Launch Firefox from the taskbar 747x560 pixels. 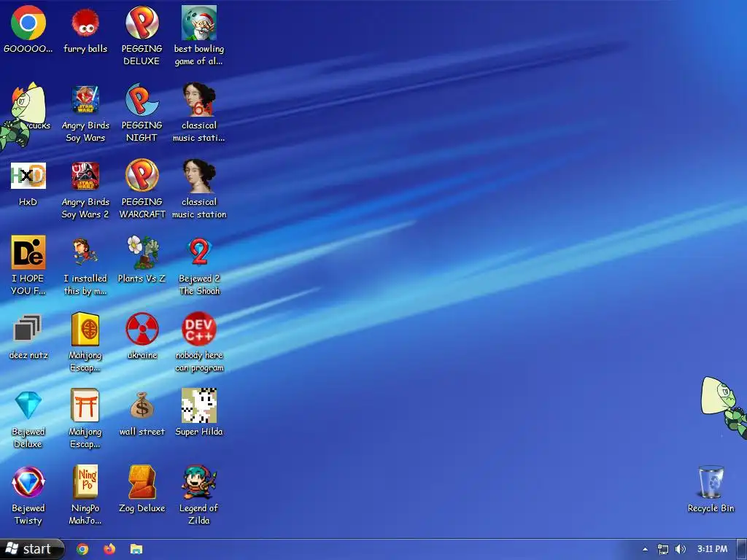coord(109,549)
